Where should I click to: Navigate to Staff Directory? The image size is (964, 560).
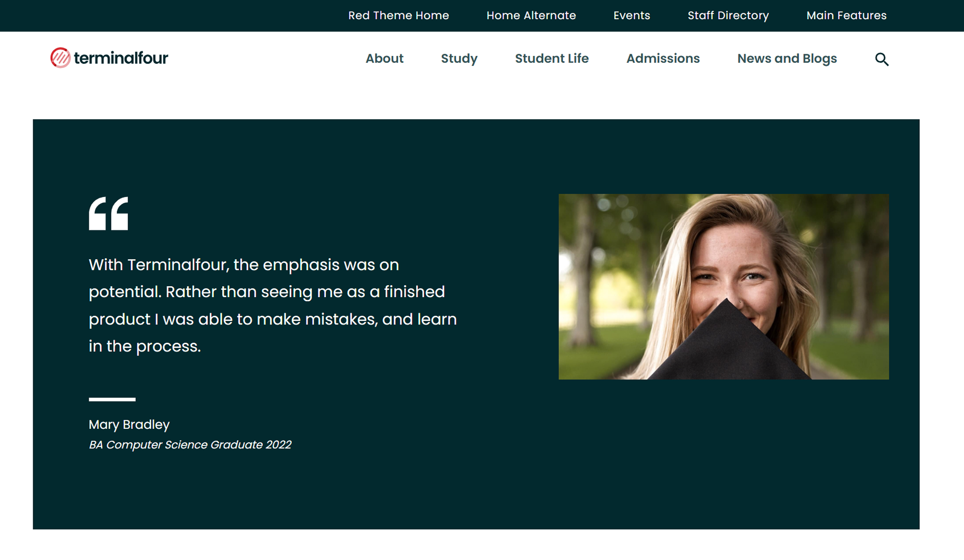(x=728, y=16)
